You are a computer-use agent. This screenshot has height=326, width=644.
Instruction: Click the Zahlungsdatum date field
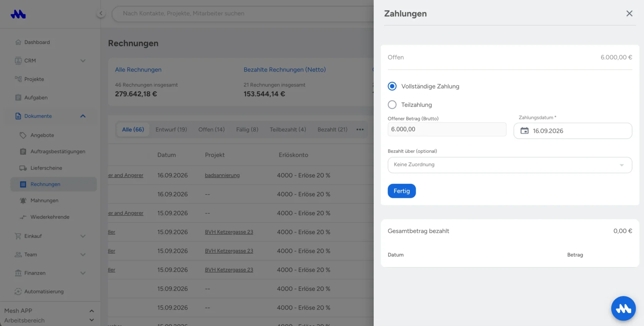[x=573, y=131]
